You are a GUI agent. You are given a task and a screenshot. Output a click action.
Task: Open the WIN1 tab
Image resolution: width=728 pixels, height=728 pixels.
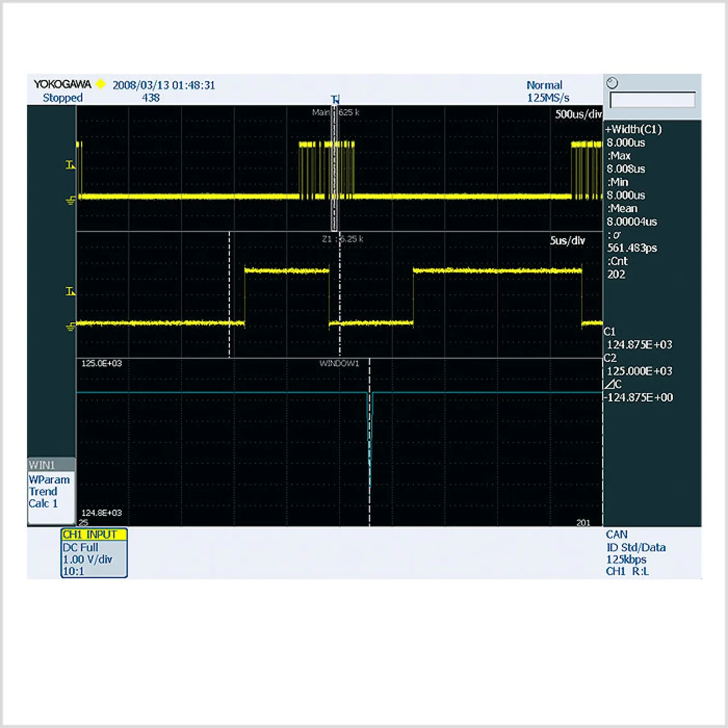tap(51, 465)
